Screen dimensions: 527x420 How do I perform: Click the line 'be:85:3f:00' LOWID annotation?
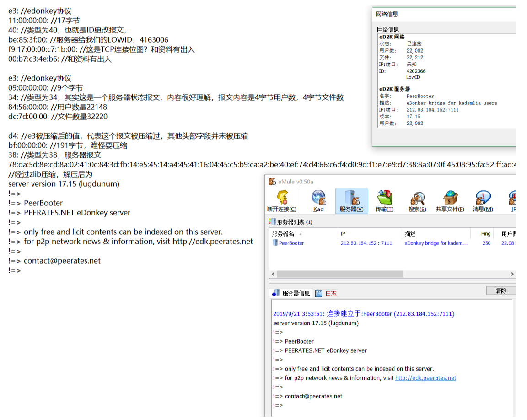click(88, 40)
